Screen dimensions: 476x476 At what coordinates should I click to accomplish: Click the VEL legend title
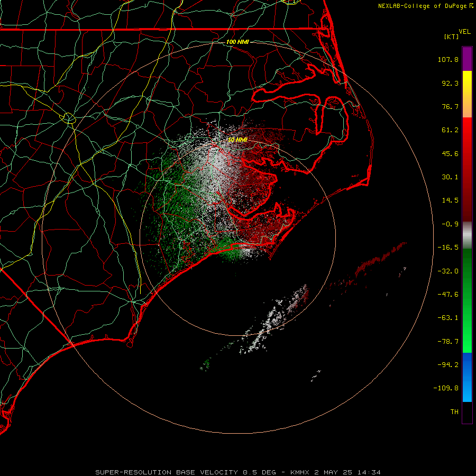[464, 32]
